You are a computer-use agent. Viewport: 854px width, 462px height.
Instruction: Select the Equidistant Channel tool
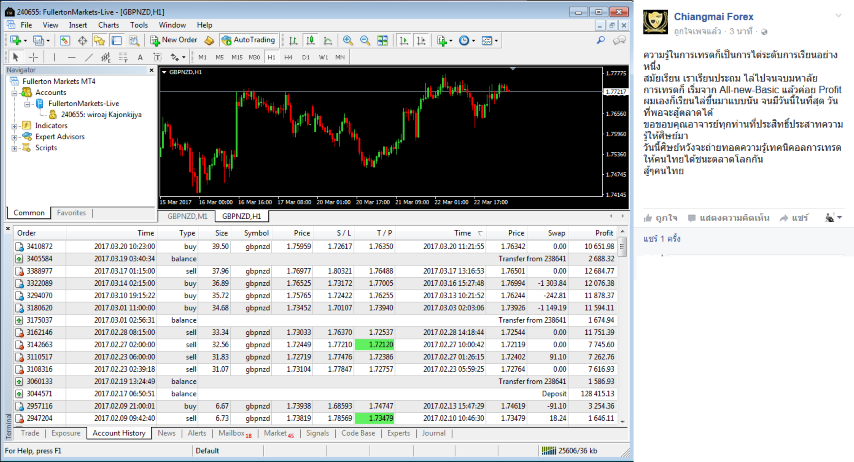[106, 57]
